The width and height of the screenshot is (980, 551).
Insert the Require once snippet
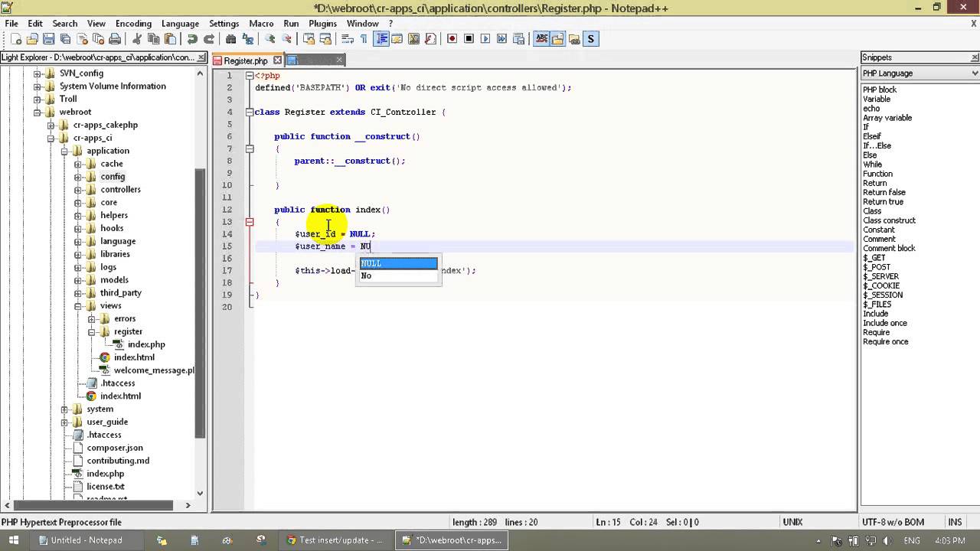point(886,341)
